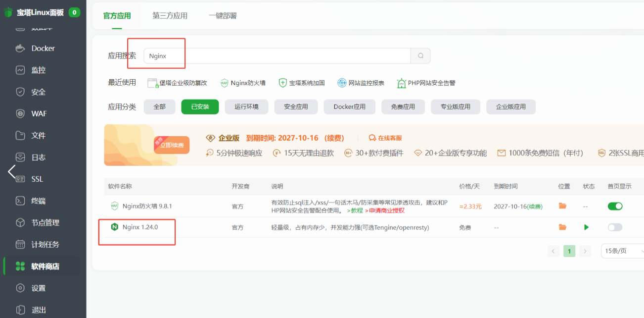Viewport: 644px width, 318px height.
Task: Click the 教程 link in Nginx防火墙 description
Action: [x=356, y=210]
